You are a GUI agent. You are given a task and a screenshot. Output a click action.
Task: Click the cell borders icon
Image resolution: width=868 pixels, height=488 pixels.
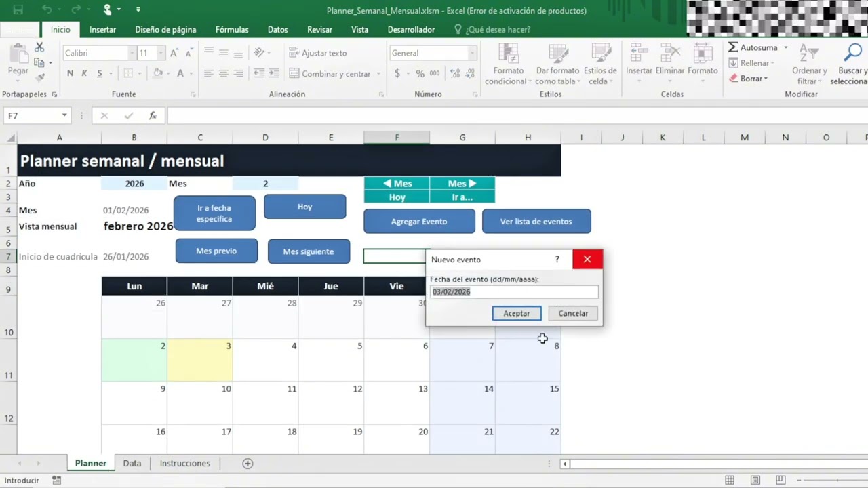point(128,73)
